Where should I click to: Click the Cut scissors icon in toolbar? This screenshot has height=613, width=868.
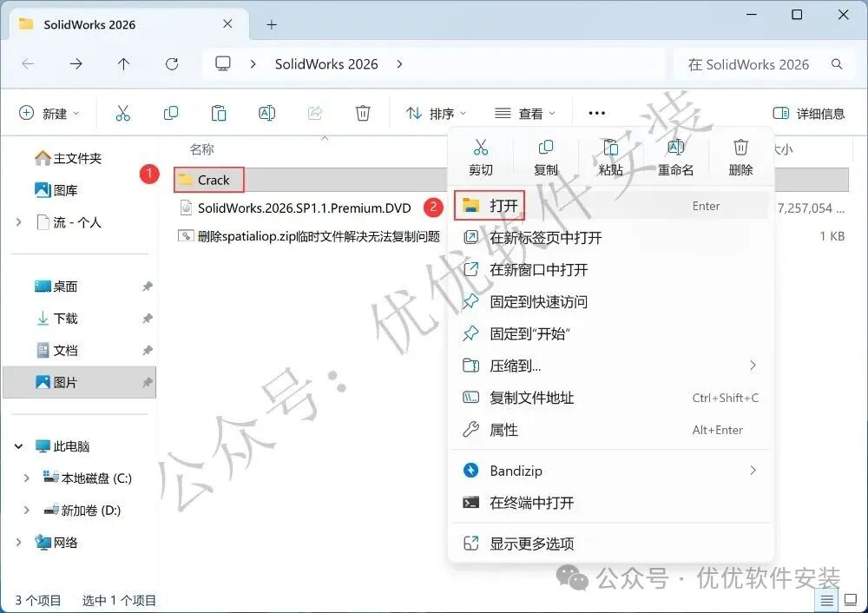[123, 113]
